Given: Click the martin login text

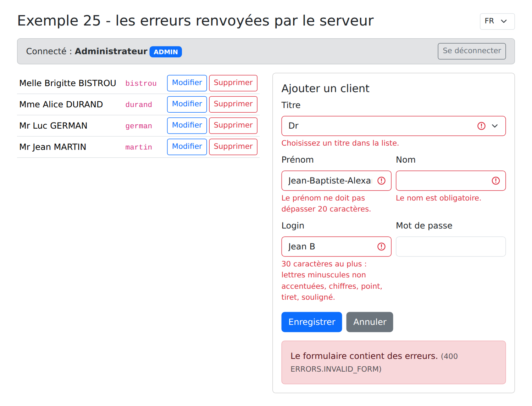Looking at the screenshot, I should point(139,147).
